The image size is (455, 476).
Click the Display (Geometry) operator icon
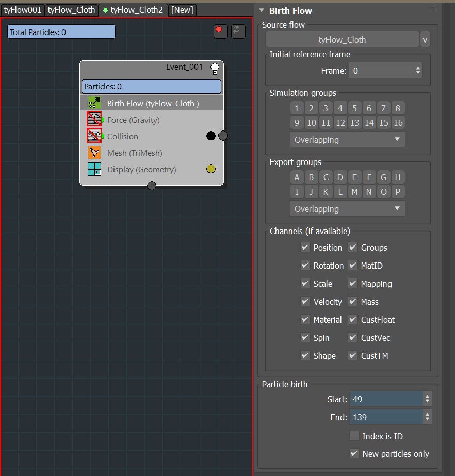[x=94, y=169]
